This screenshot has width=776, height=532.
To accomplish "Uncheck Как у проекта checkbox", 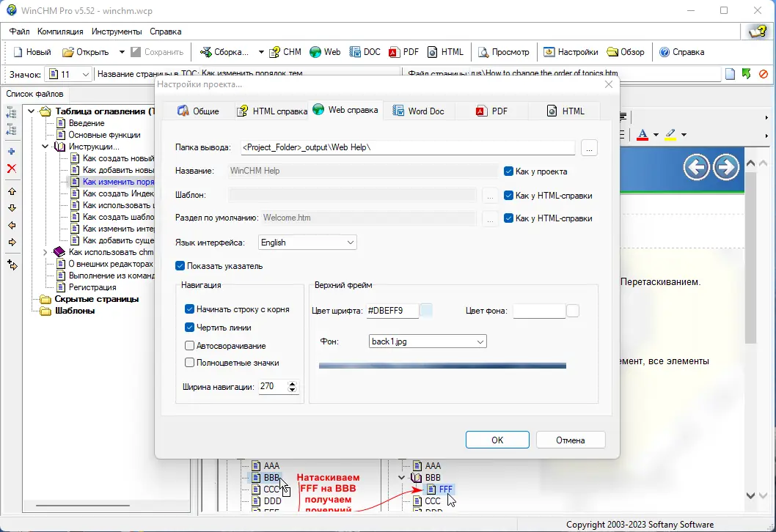I will (x=508, y=171).
